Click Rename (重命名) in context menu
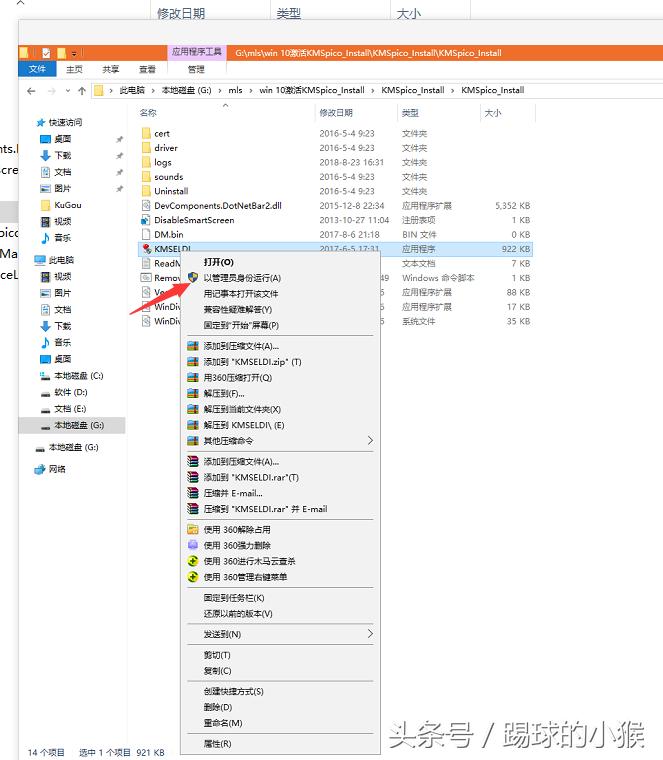The width and height of the screenshot is (663, 760). pos(223,723)
